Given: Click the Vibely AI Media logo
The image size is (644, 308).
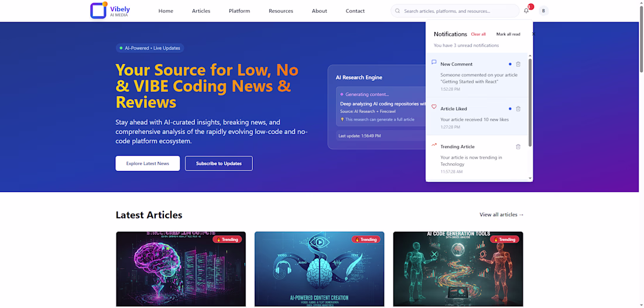Looking at the screenshot, I should 109,11.
